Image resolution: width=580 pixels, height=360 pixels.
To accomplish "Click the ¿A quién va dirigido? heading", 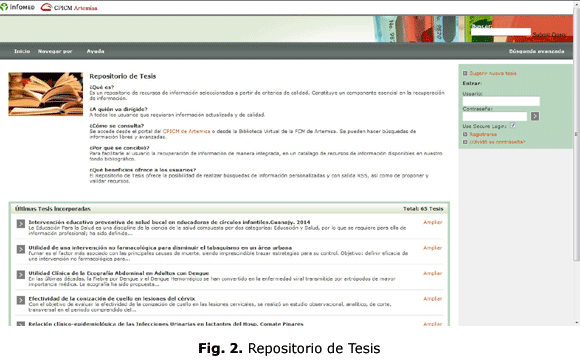I will (118, 109).
